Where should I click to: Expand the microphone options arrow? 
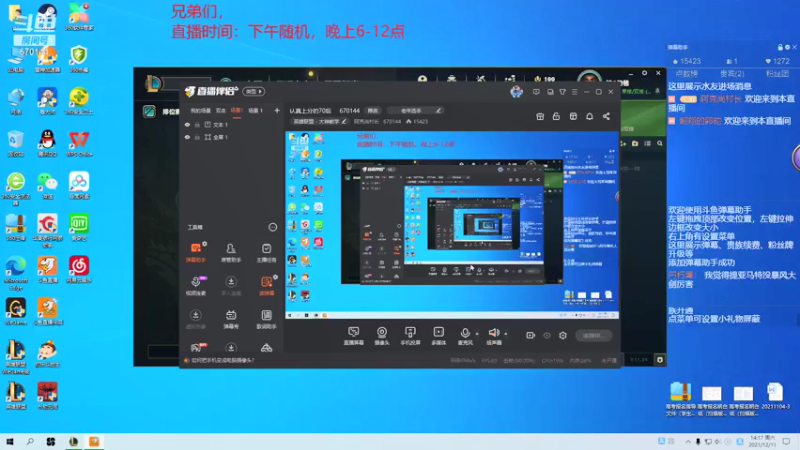tap(477, 334)
